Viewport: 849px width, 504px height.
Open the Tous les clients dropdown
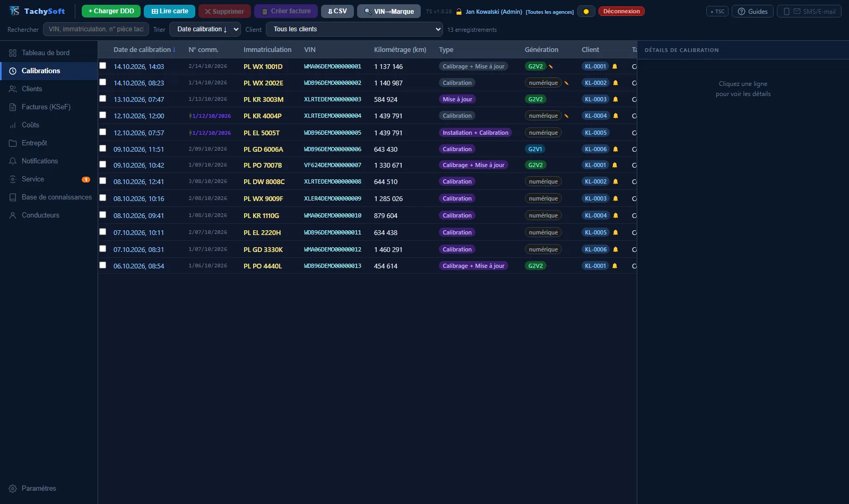(354, 29)
